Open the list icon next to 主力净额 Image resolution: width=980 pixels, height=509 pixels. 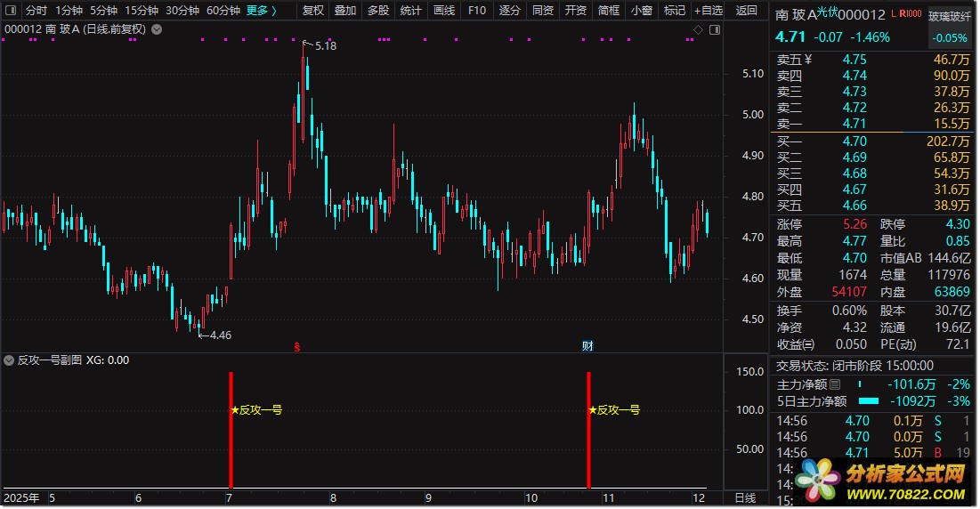pos(834,384)
